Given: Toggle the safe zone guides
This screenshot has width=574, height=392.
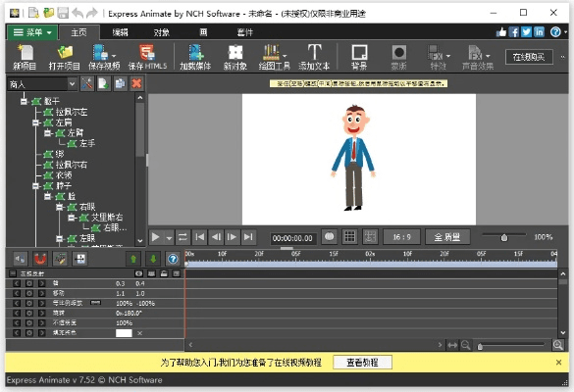Looking at the screenshot, I should (370, 236).
